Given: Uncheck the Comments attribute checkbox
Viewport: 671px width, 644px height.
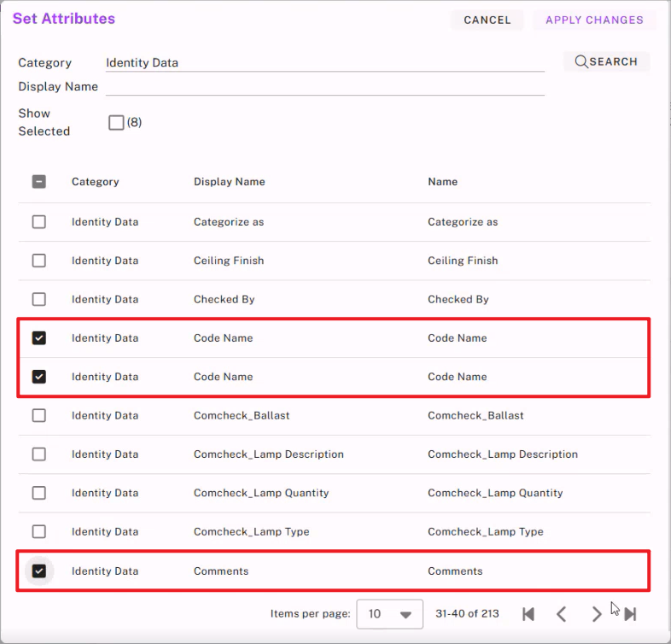Looking at the screenshot, I should click(x=39, y=571).
